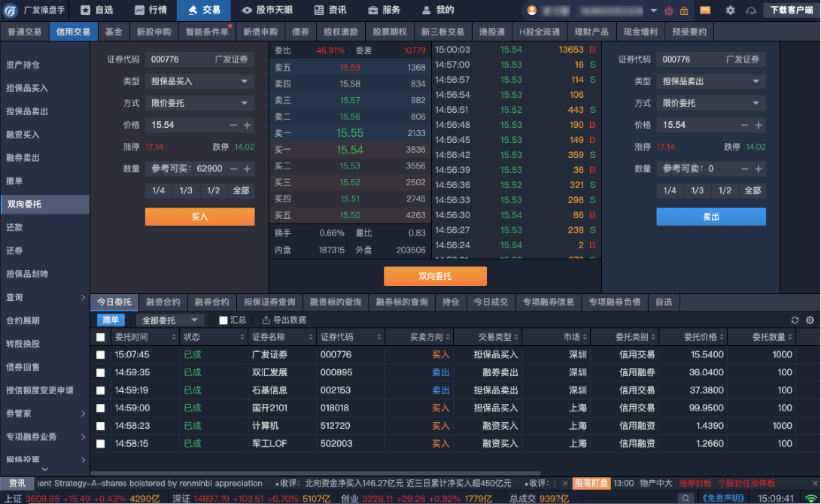Click the green network signal icon

(811, 498)
